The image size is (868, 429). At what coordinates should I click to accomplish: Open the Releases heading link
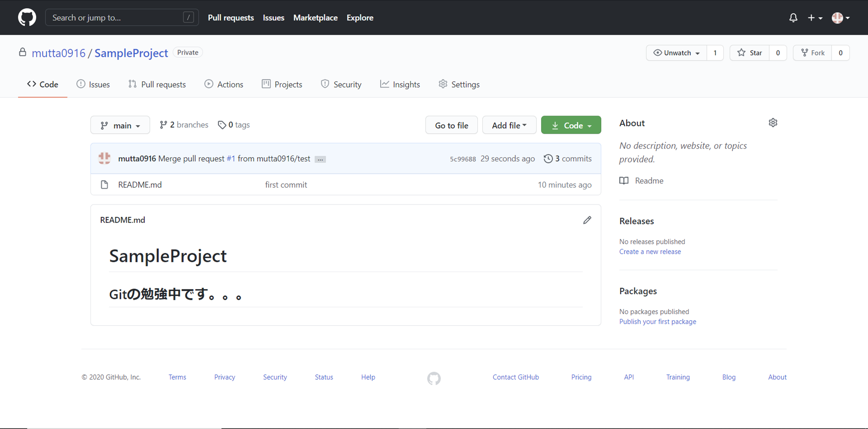tap(637, 221)
